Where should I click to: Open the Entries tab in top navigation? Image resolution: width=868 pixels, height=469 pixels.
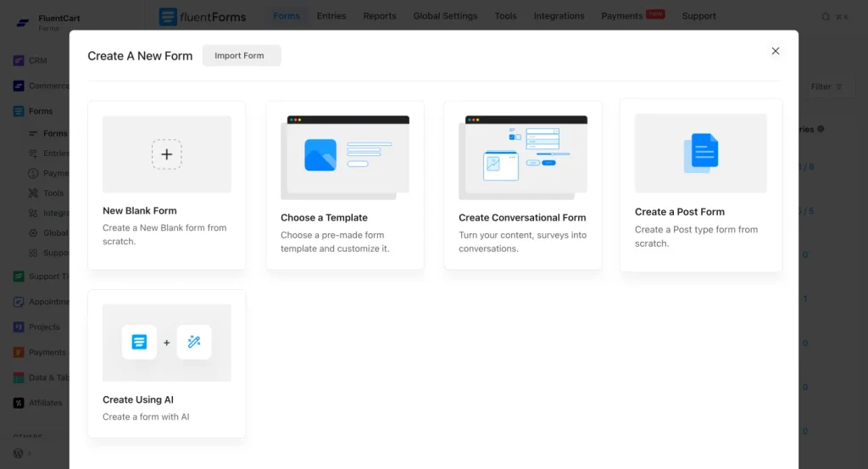tap(331, 16)
